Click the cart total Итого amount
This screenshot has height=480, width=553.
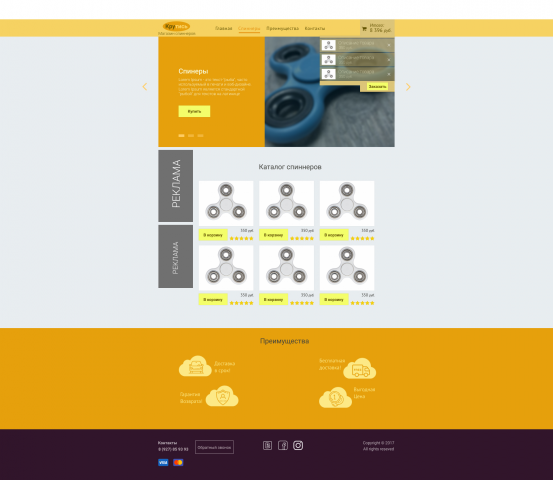point(381,30)
